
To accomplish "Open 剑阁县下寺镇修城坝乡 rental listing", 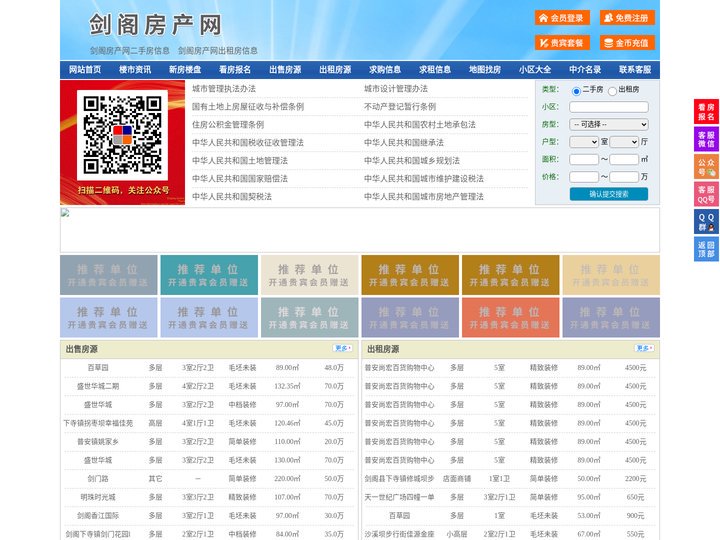I will 399,478.
